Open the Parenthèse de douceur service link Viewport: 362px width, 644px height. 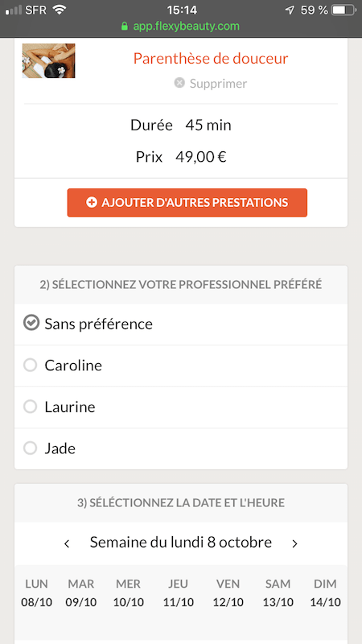point(211,58)
